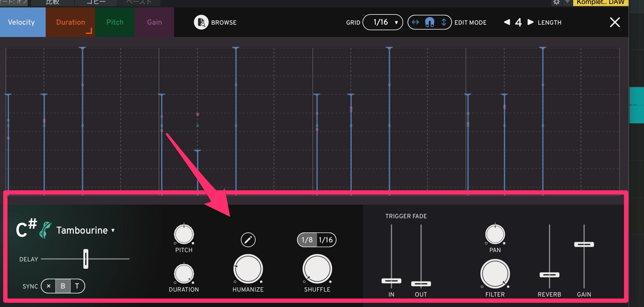Screen dimensions: 644x307
Task: Decrease length with left arrow
Action: coord(507,22)
